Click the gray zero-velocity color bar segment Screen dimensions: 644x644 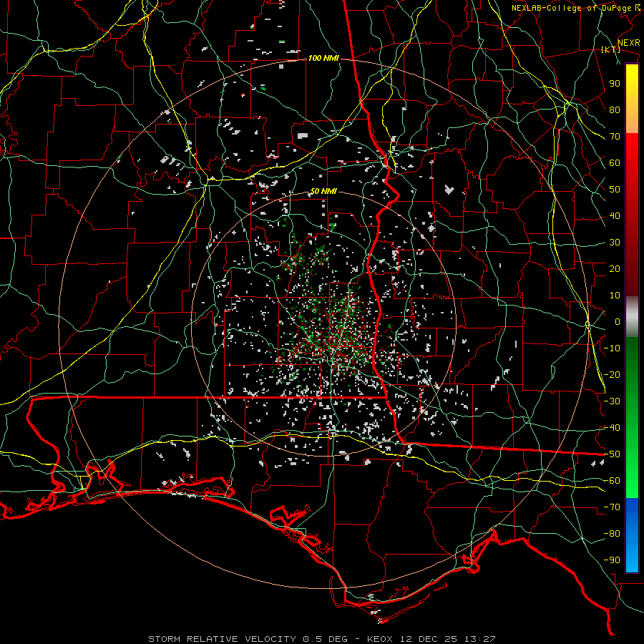632,317
